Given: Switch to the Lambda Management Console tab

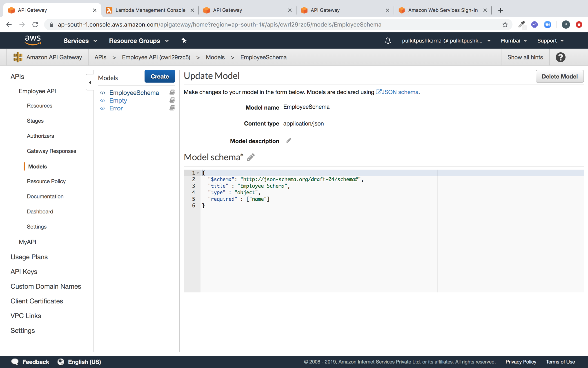Looking at the screenshot, I should pos(150,10).
